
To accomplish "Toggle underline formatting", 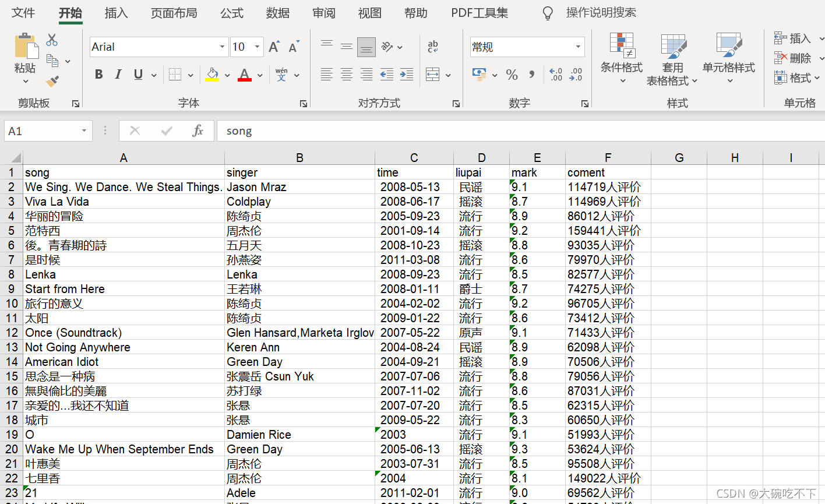I will [x=138, y=75].
